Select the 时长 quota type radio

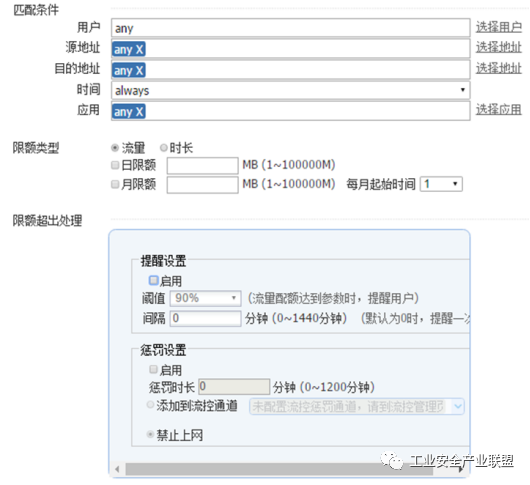(x=164, y=148)
